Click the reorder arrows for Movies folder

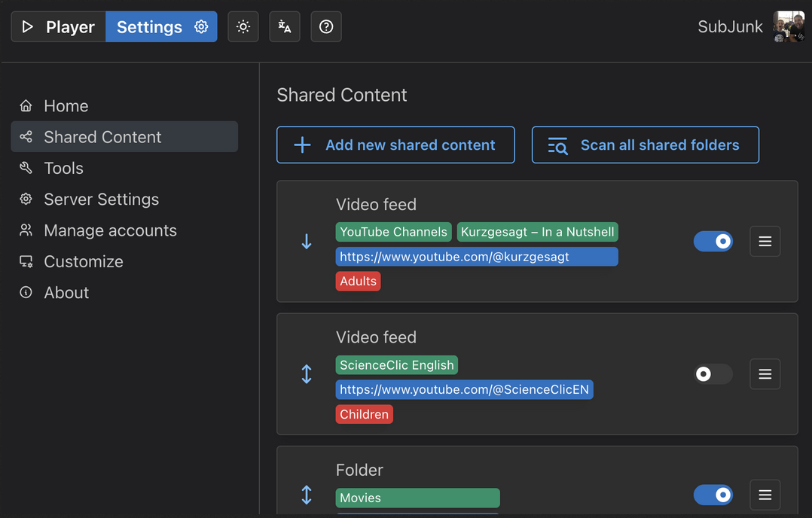(x=307, y=495)
